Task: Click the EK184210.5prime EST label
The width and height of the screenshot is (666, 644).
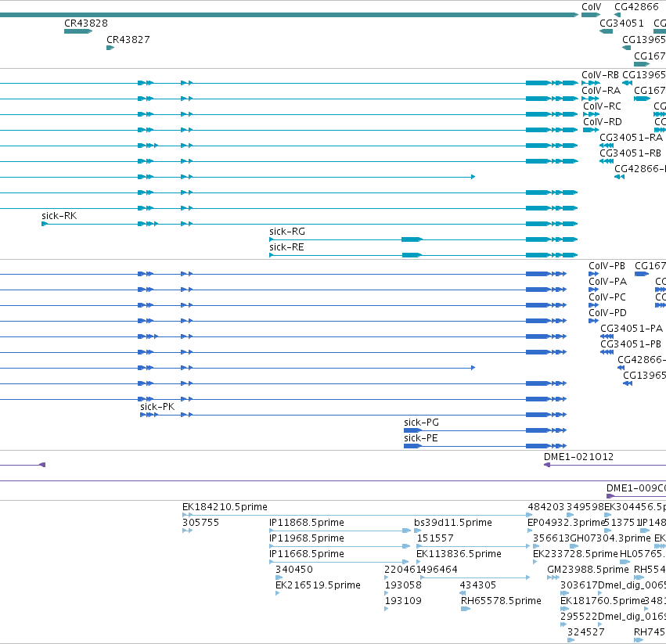Action: [225, 507]
